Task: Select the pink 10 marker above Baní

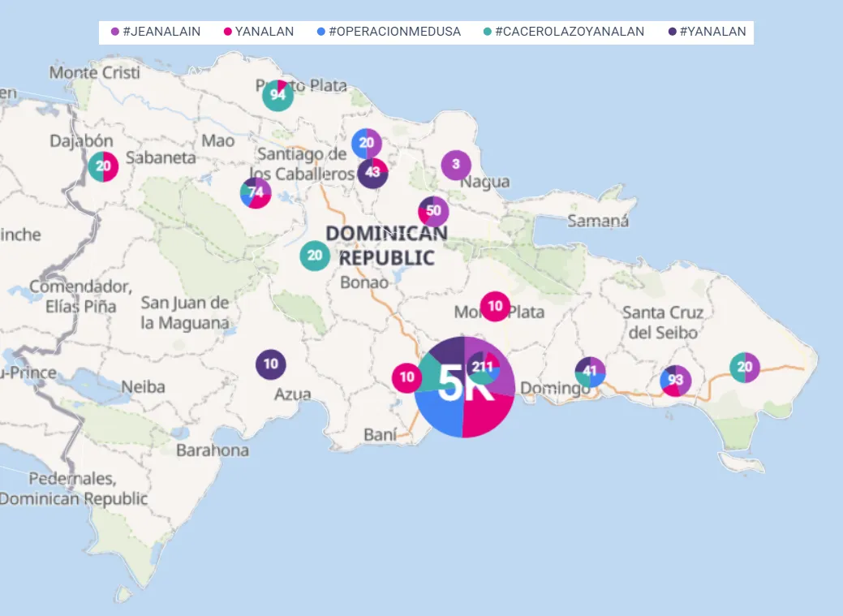Action: 406,377
